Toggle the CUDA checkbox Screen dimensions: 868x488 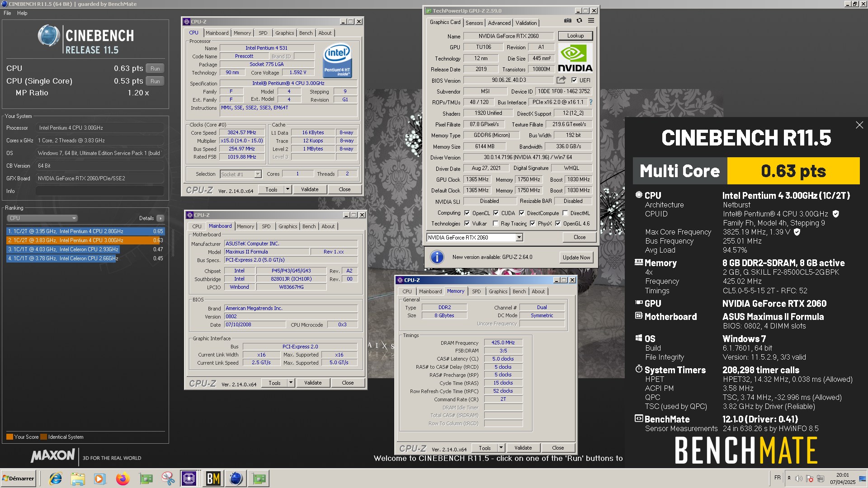496,213
